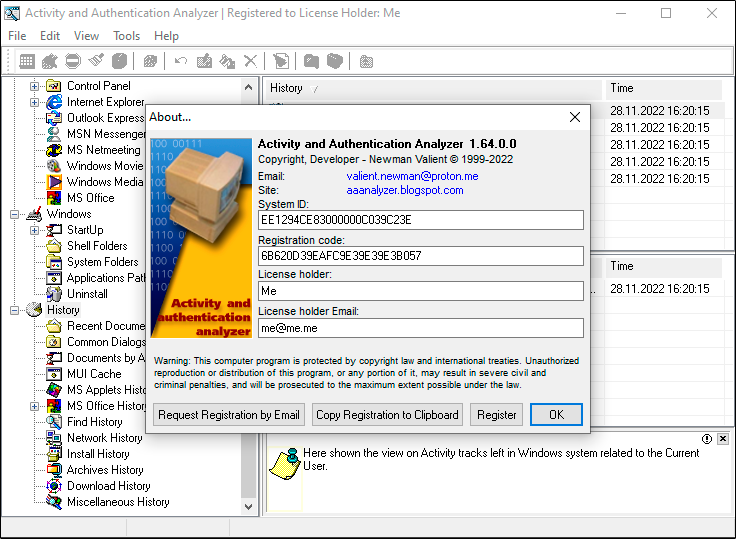
Task: Click the paintbrush clean toolbar icon
Action: click(96, 61)
